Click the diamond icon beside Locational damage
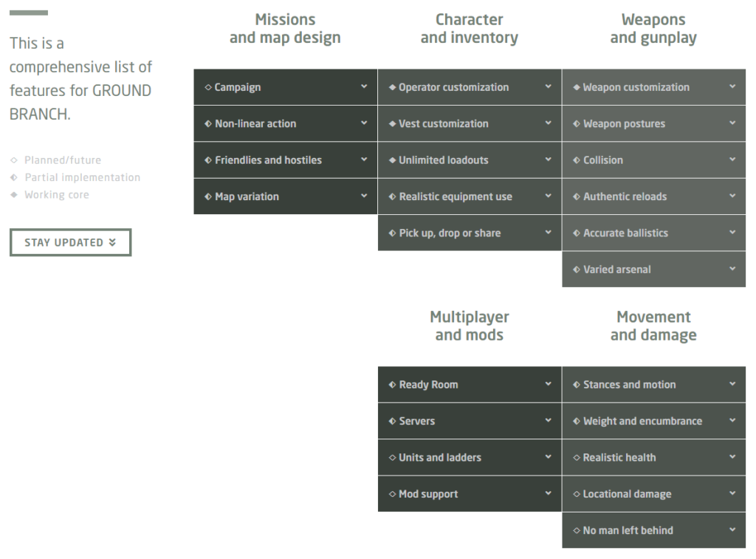 pyautogui.click(x=577, y=494)
